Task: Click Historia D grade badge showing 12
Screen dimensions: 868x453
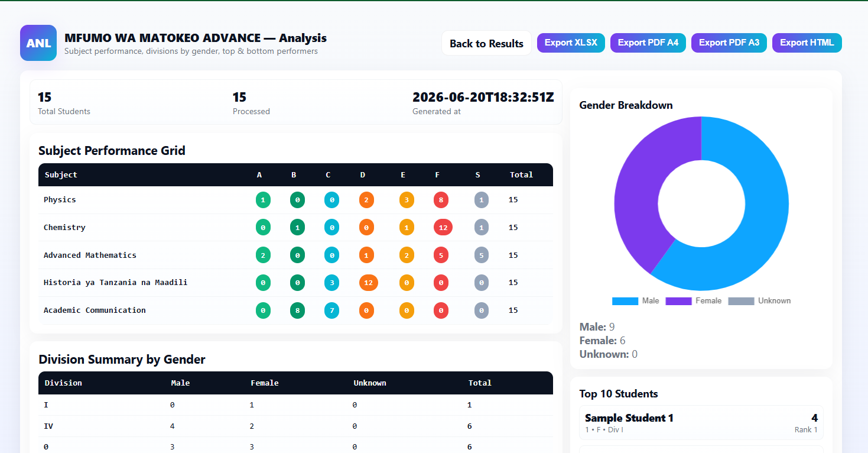Action: [368, 283]
